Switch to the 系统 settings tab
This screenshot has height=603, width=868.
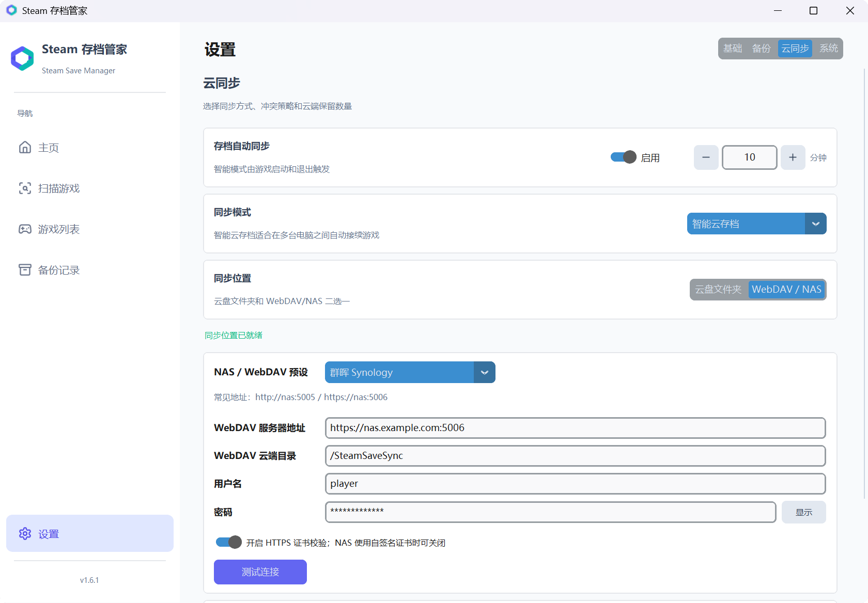829,49
